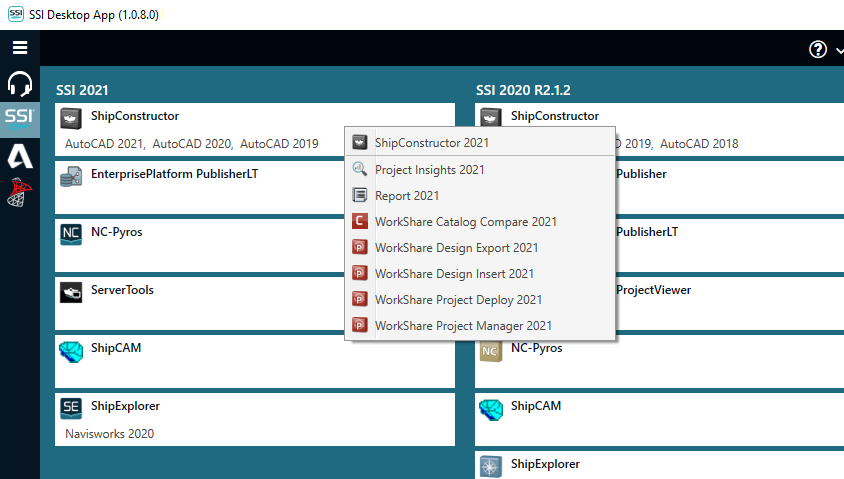This screenshot has width=844, height=479.
Task: Click ShipConstructor title under SSI 2020 R2.1.2
Action: click(554, 116)
